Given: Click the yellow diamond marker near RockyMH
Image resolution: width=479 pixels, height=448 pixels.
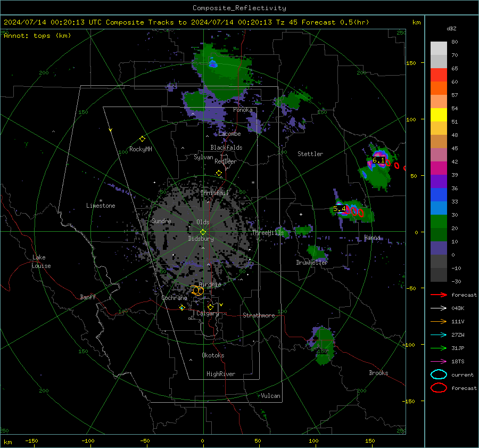Looking at the screenshot, I should (142, 139).
